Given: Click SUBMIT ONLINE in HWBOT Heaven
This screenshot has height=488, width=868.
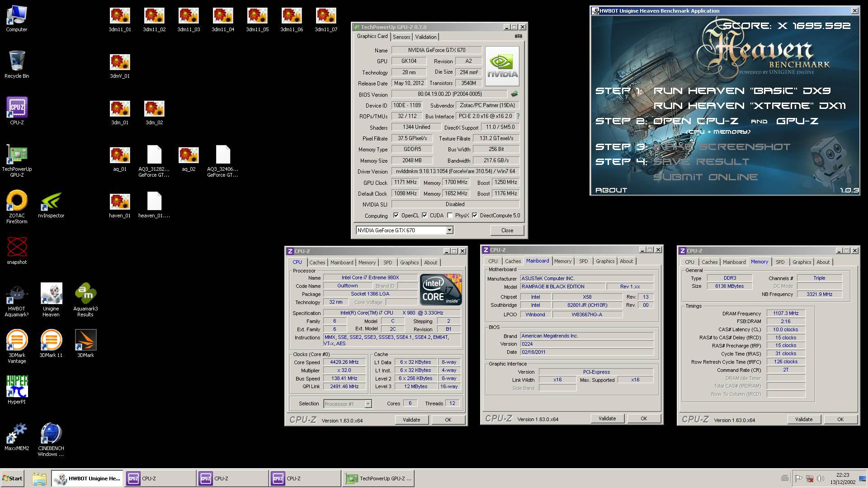Looking at the screenshot, I should (705, 177).
